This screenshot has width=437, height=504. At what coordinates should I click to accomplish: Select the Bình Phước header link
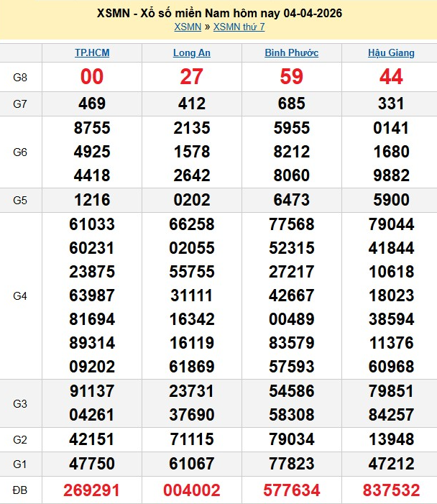click(291, 53)
